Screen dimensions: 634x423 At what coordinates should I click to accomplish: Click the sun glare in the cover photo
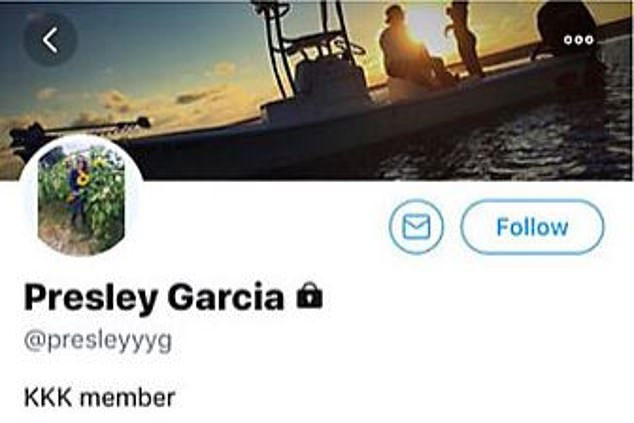pos(421,28)
